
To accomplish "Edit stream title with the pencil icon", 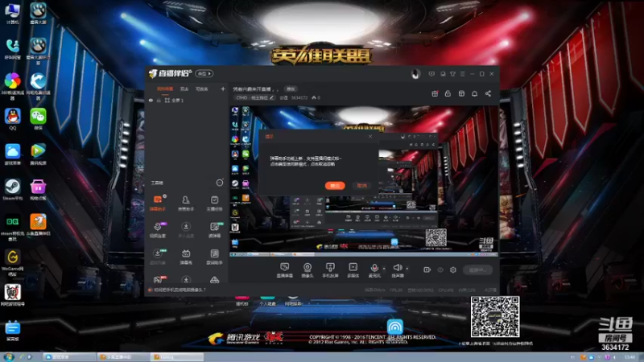I will [x=272, y=97].
